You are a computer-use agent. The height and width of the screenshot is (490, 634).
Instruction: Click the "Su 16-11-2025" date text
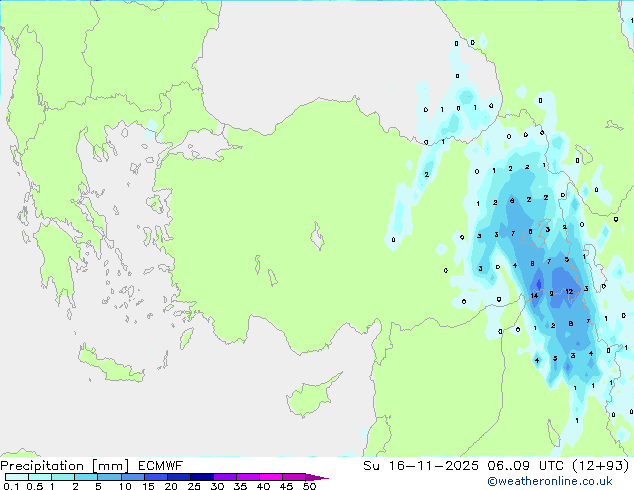(421, 466)
